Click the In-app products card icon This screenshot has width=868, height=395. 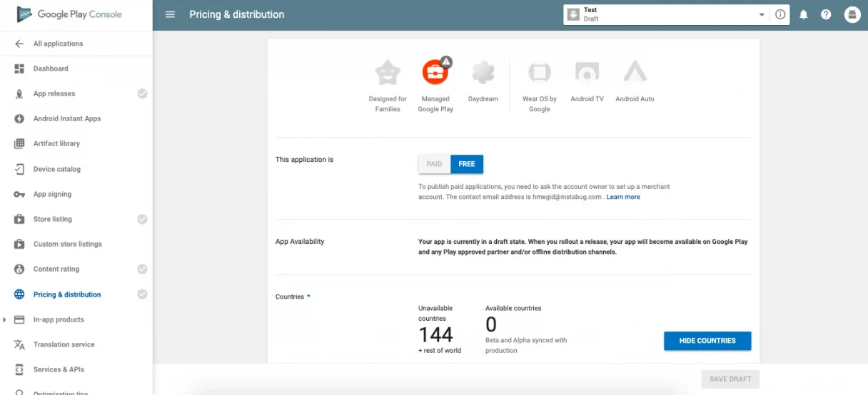pos(19,319)
